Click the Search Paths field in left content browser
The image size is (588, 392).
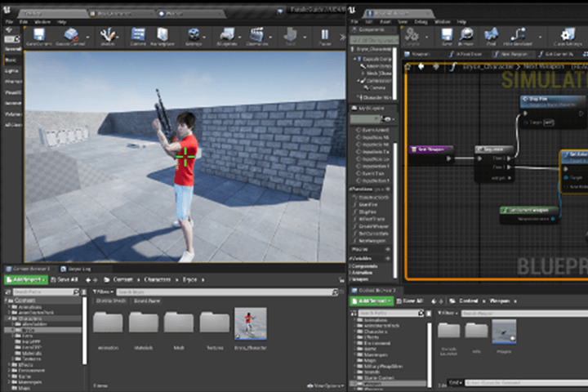46,292
